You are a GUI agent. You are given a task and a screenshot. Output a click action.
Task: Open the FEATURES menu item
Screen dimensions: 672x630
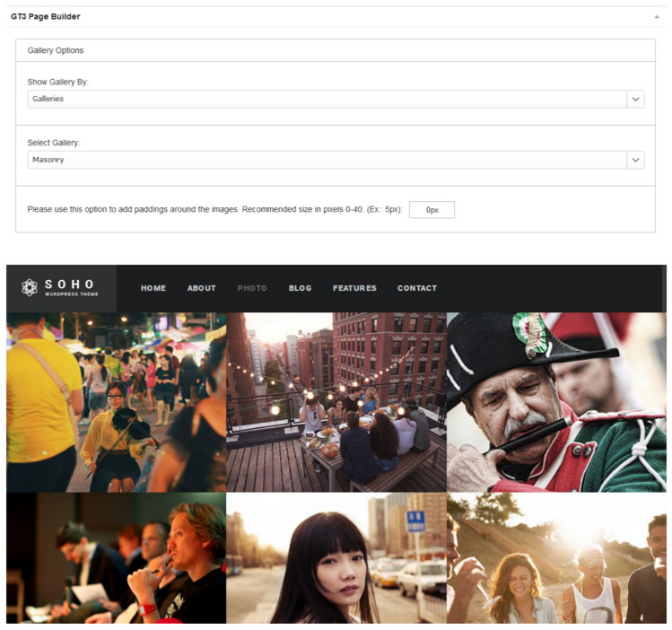[354, 288]
